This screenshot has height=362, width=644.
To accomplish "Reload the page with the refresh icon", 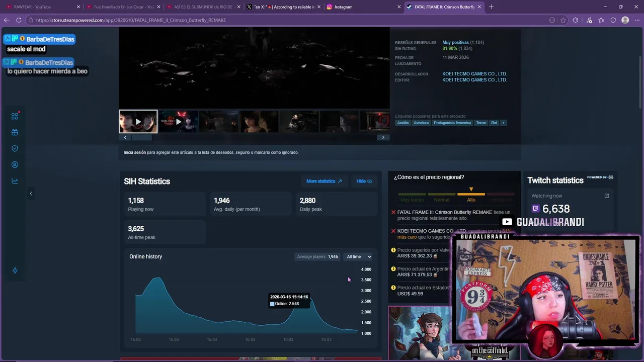I will click(19, 20).
